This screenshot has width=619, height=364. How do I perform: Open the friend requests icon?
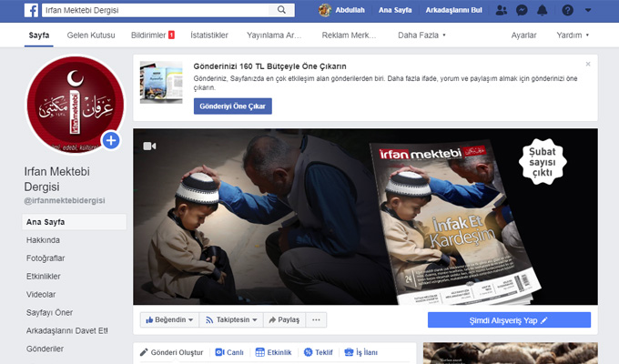tap(501, 10)
